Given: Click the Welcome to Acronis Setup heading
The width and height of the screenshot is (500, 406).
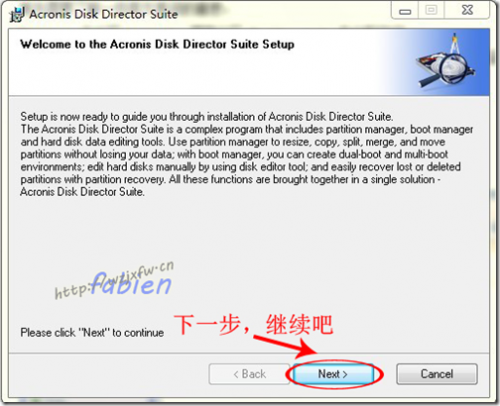Looking at the screenshot, I should (x=157, y=44).
